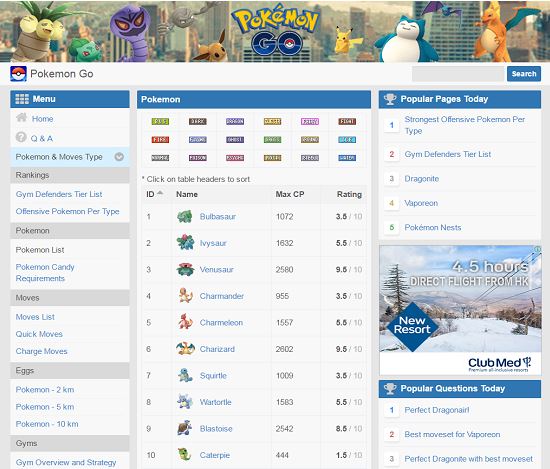Click the blue Search button

tap(524, 74)
